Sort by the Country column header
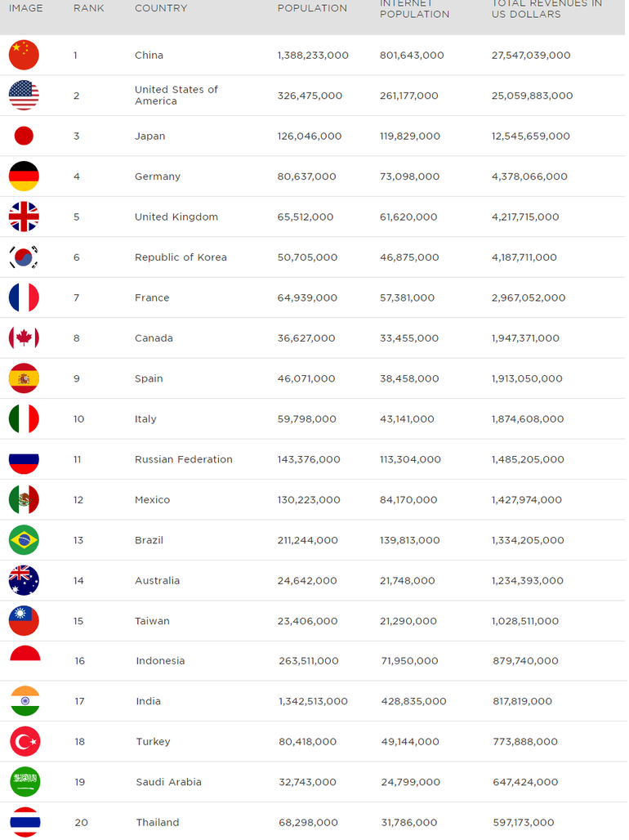629x840 pixels. click(161, 8)
